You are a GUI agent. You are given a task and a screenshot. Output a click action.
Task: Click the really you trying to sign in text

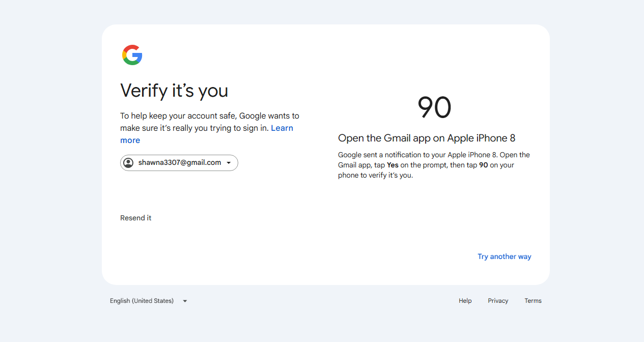click(220, 128)
